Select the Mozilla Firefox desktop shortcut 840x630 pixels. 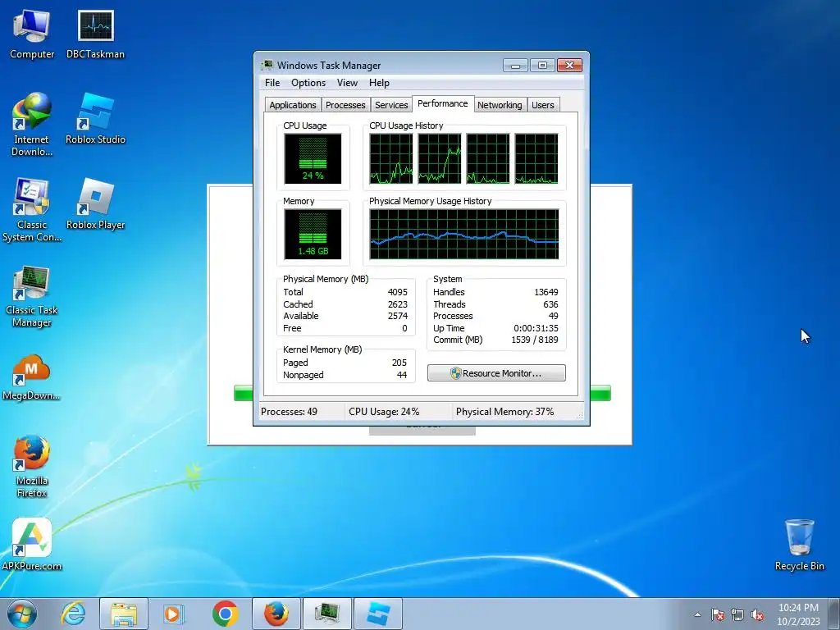coord(32,466)
